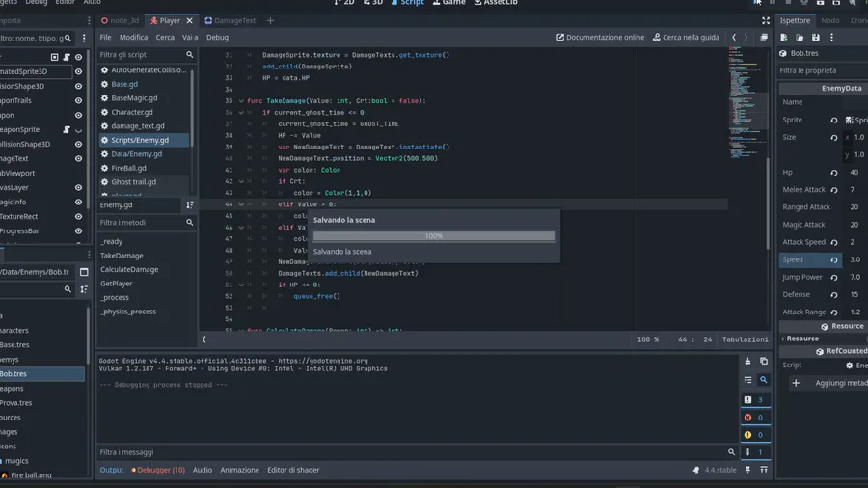Toggle visibility of MagicInfo node
Image resolution: width=868 pixels, height=488 pixels.
click(x=79, y=202)
